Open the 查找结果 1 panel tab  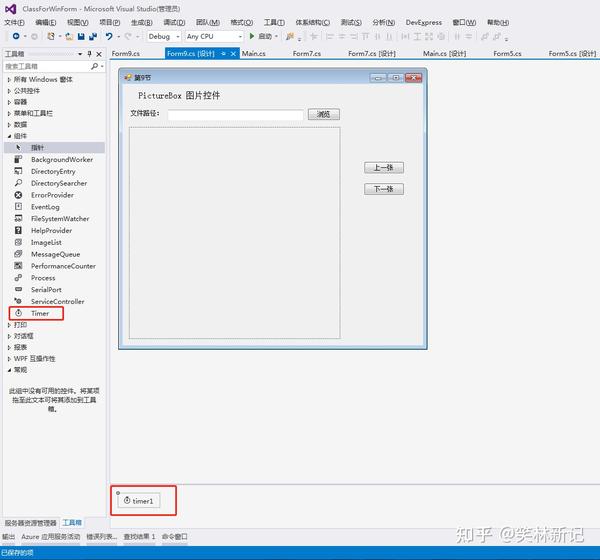[139, 537]
